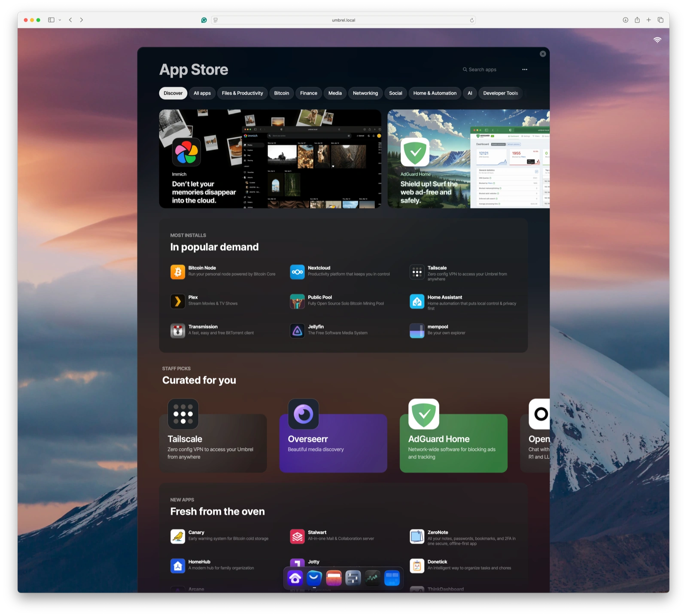Close the App Store panel
This screenshot has height=616, width=687.
[x=543, y=54]
